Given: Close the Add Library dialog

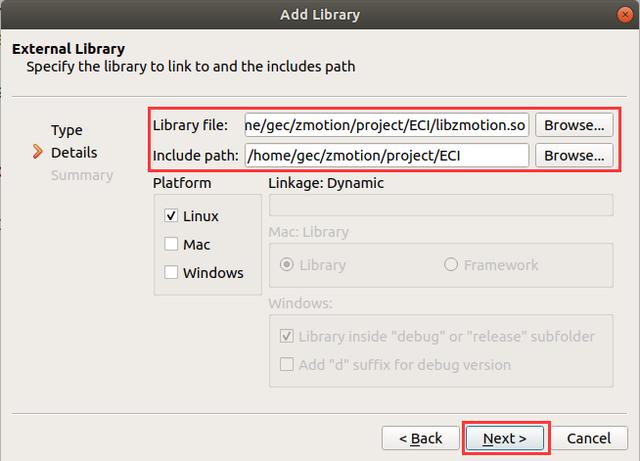Looking at the screenshot, I should [x=624, y=15].
